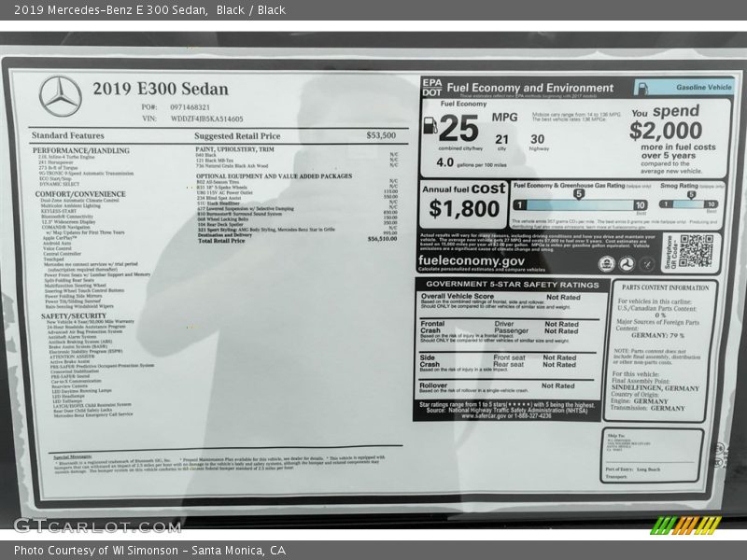This screenshot has width=747, height=560.
Task: Click the Mercedes-Benz star logo
Action: click(x=61, y=97)
